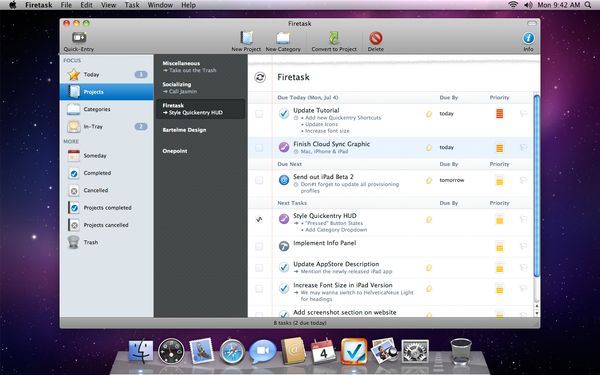Open System Preferences from the Dock

coord(415,351)
